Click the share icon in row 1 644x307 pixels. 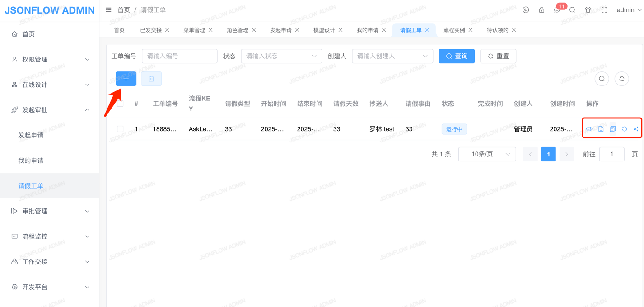636,129
